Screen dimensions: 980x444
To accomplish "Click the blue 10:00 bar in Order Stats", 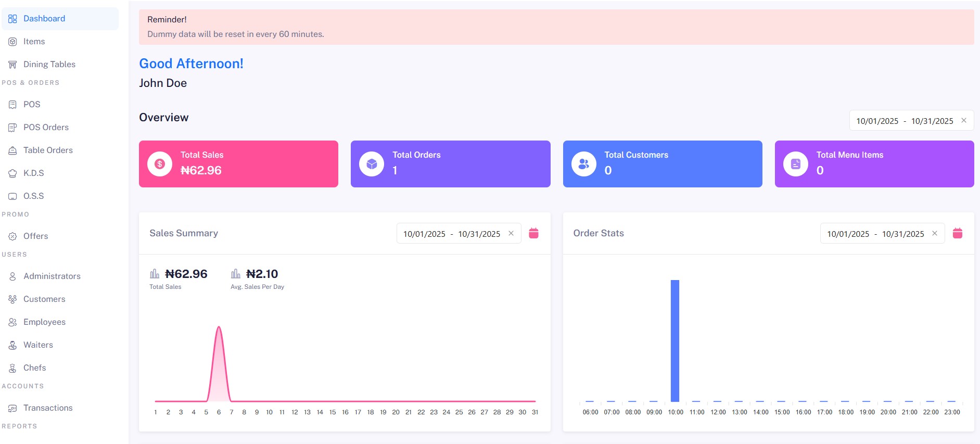I will click(675, 341).
